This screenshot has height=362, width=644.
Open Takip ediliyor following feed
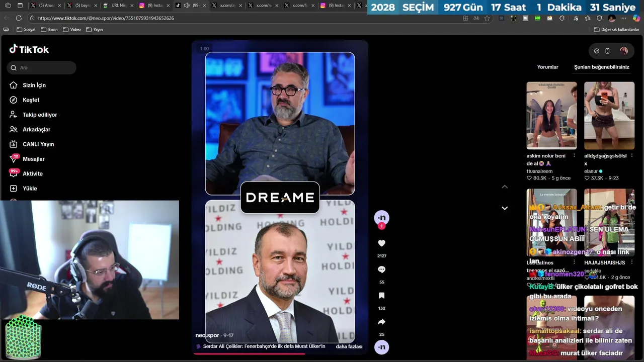[40, 115]
